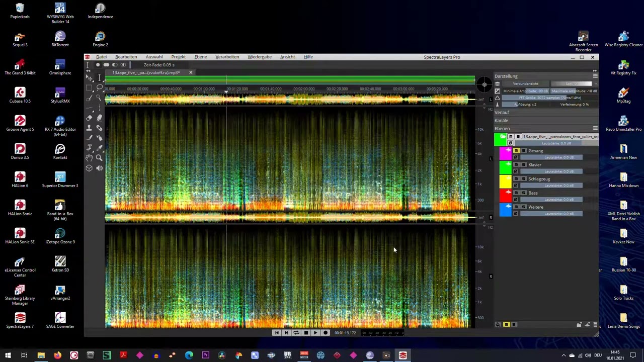Expand the Verlauf panel

pos(502,113)
